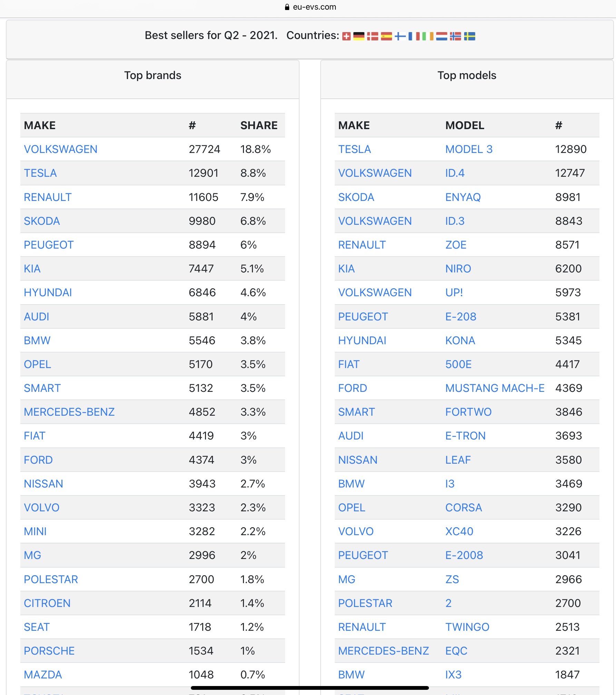
Task: Click the Switzerland flag icon
Action: point(346,36)
